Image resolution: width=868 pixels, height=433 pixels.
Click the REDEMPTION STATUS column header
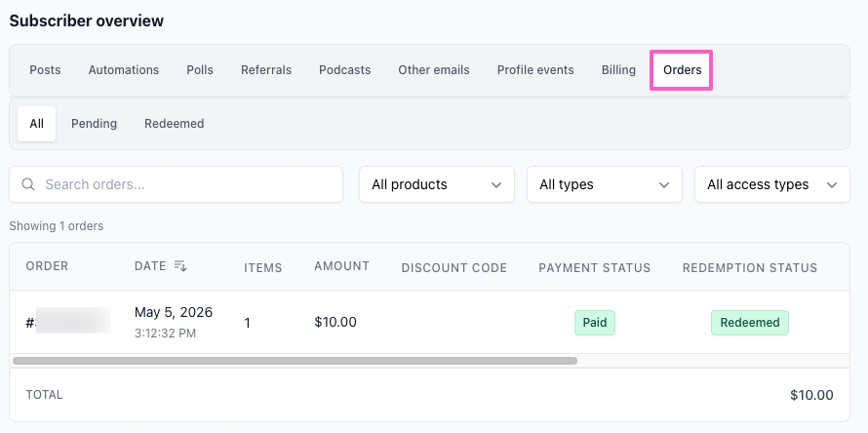point(750,268)
